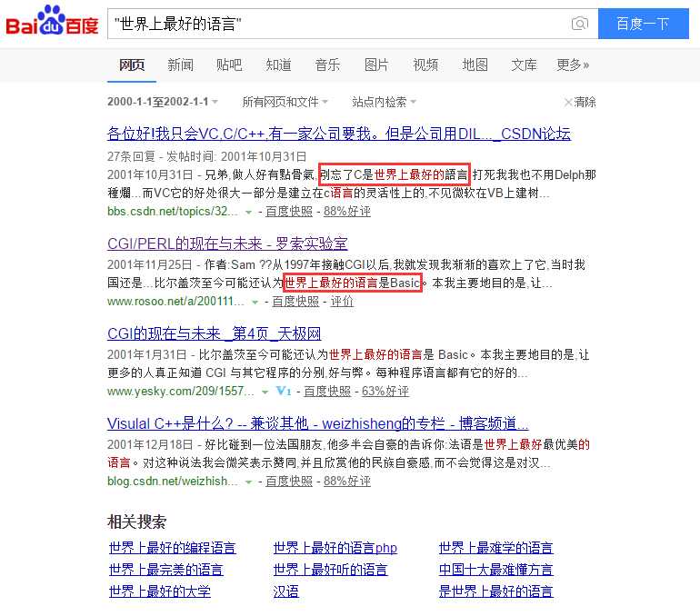Open related search 中国十大最难懂方言
The image size is (700, 616).
[x=496, y=570]
